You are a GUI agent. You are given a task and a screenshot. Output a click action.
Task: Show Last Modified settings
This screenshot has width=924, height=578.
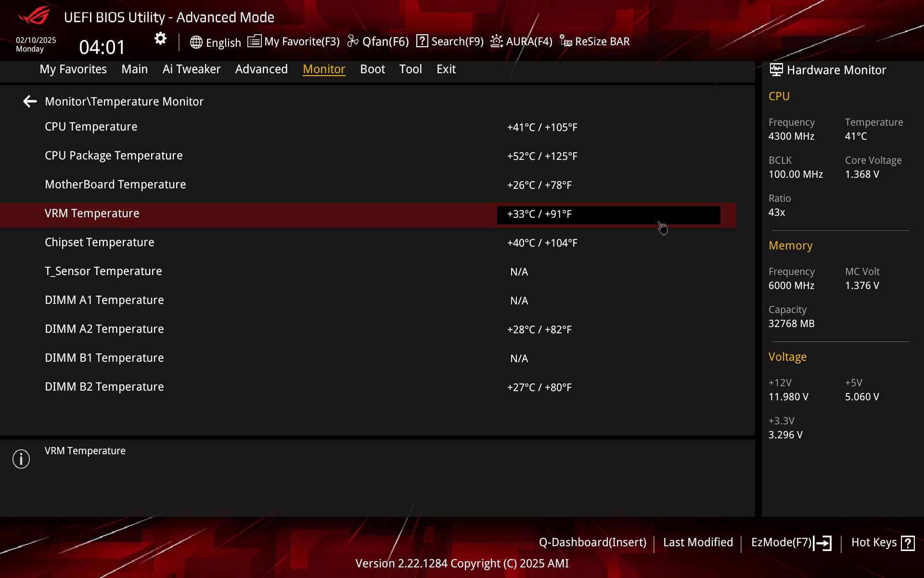click(x=698, y=543)
